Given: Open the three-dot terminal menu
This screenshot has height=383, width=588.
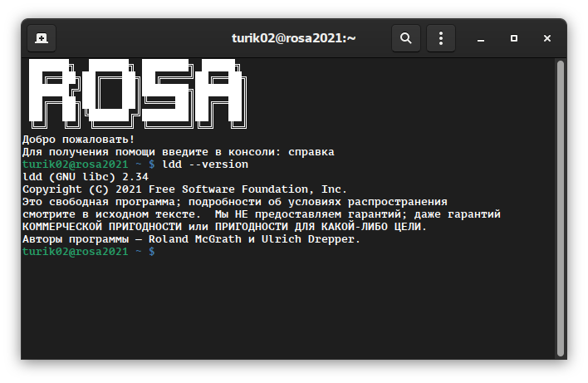Looking at the screenshot, I should tap(441, 38).
